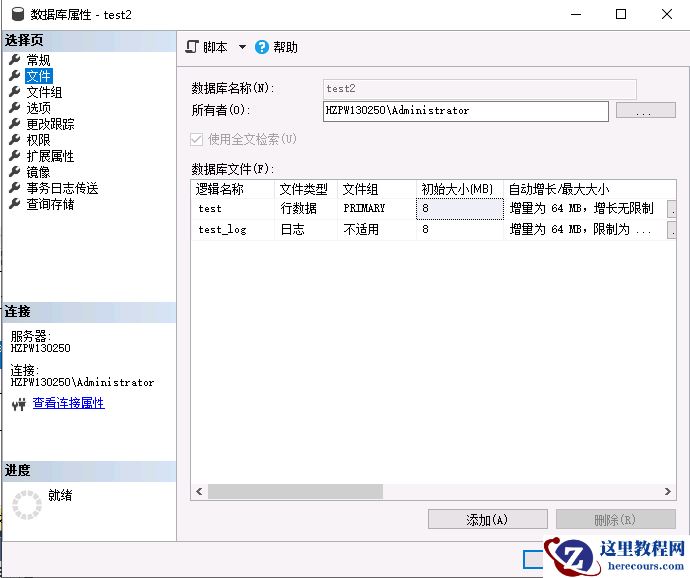Open the 权限 page
The image size is (690, 578).
point(38,140)
